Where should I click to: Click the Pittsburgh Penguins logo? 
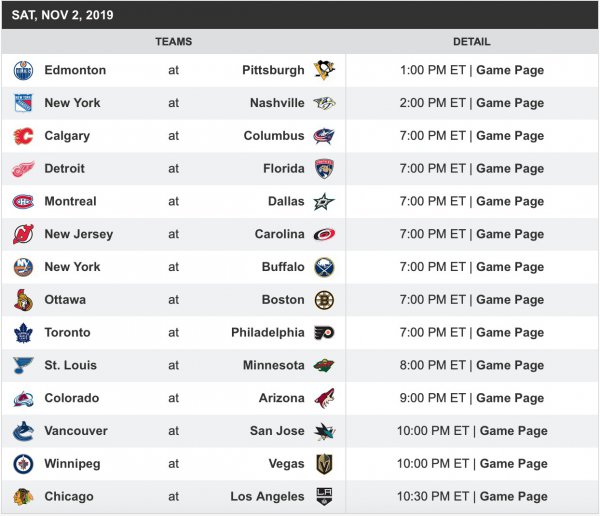(x=324, y=70)
